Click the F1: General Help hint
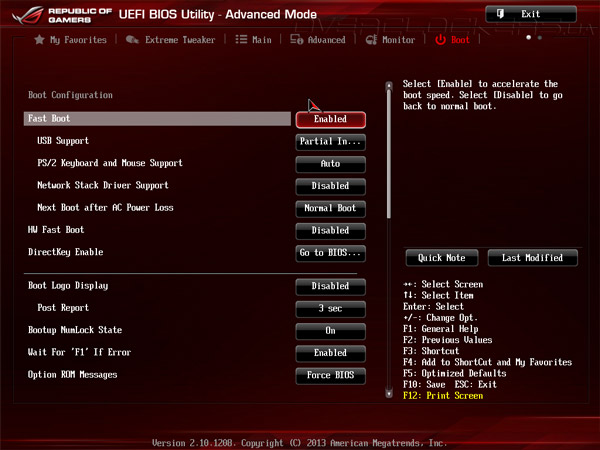The height and width of the screenshot is (450, 600). (440, 329)
